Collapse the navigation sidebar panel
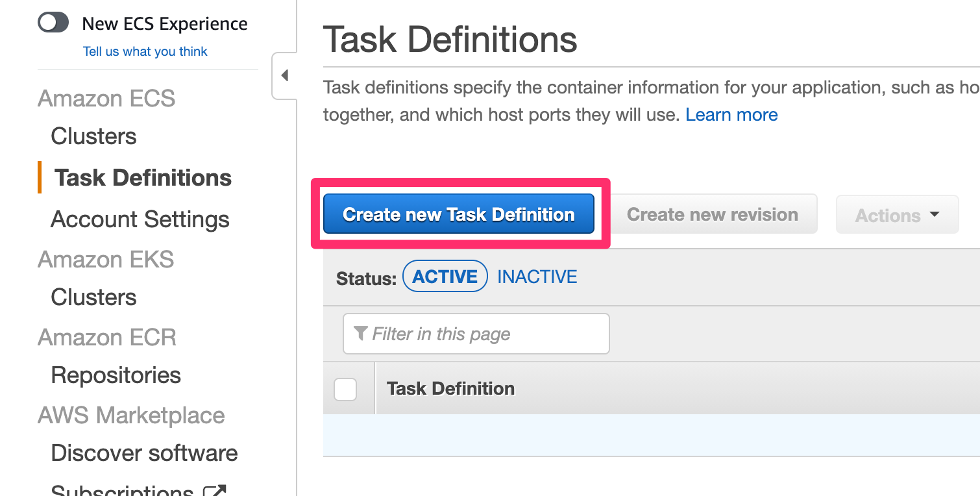This screenshot has height=496, width=980. 284,75
